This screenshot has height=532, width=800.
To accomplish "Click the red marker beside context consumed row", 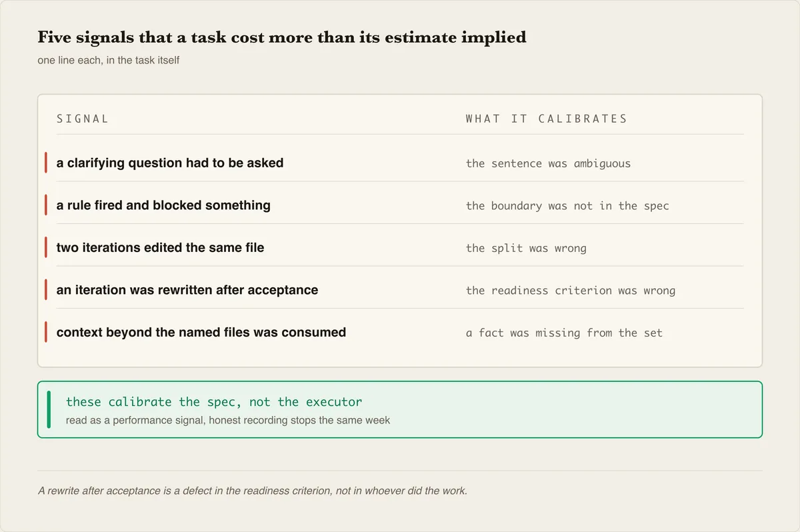I will 46,332.
